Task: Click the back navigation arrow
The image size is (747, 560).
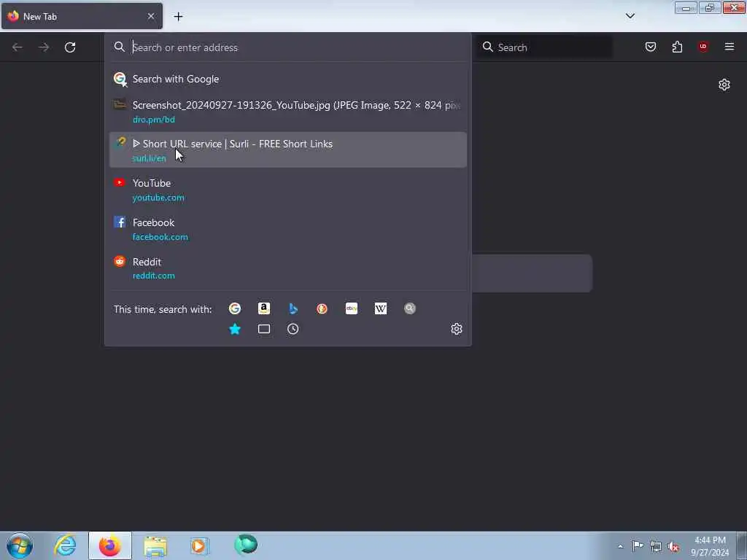Action: coord(18,47)
